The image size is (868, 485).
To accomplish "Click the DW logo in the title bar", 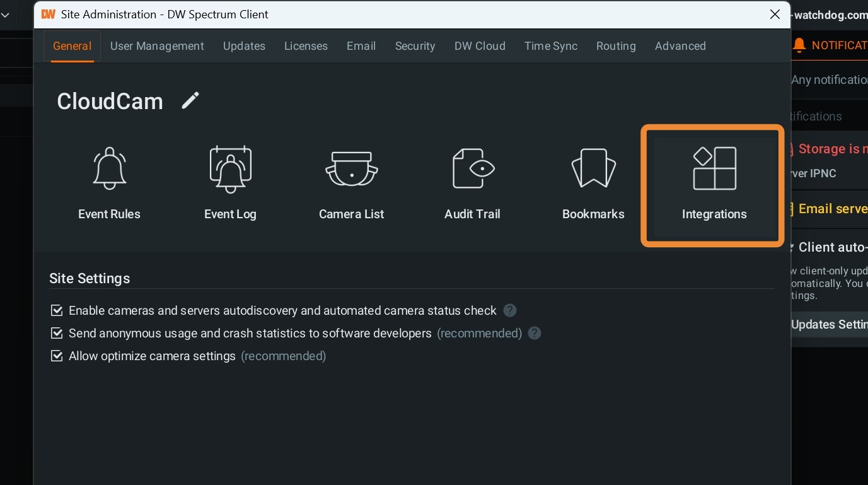I will 48,15.
